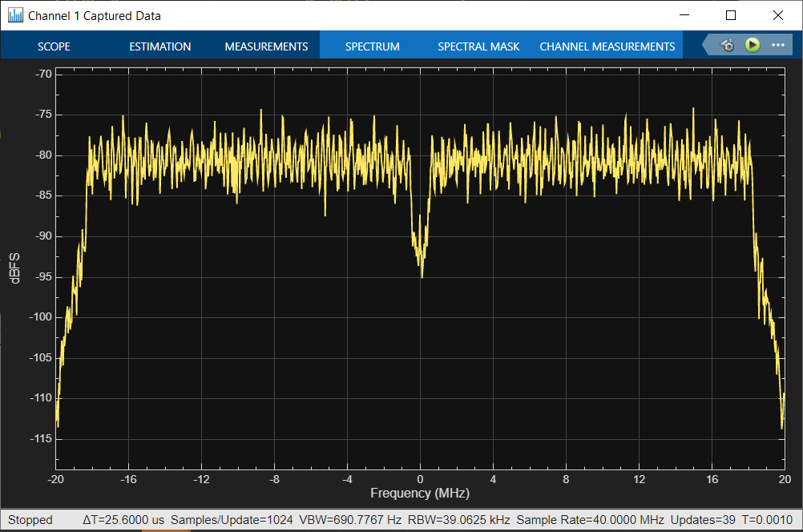The width and height of the screenshot is (803, 532).
Task: Click the Frequency (MHz) axis label
Action: (419, 494)
